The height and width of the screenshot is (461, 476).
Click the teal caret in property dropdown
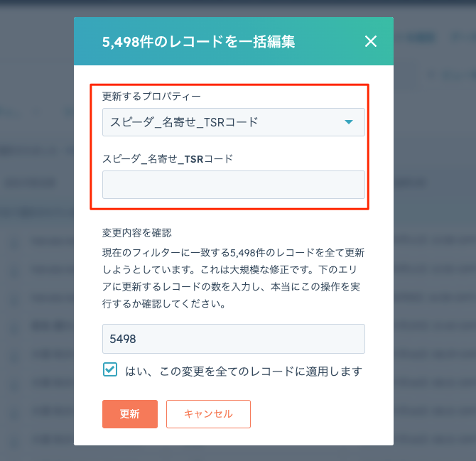(348, 122)
